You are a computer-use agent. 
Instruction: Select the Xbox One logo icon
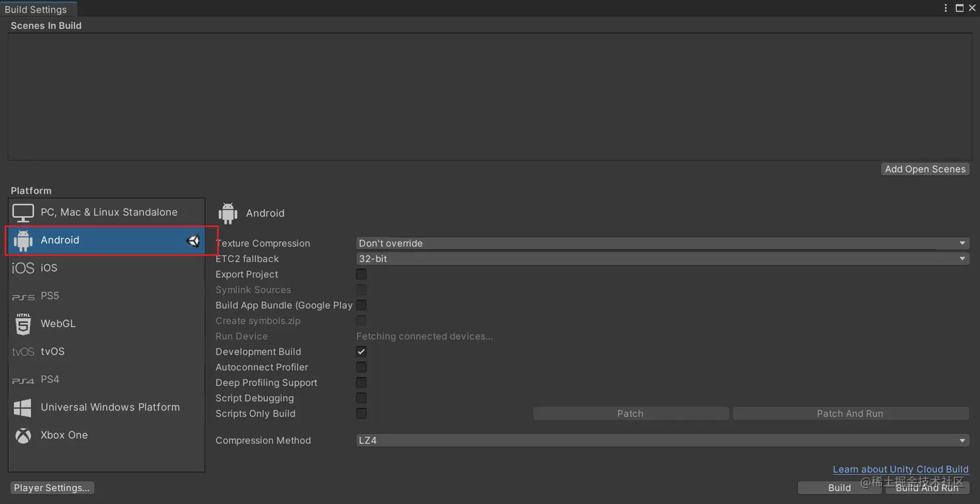[23, 435]
